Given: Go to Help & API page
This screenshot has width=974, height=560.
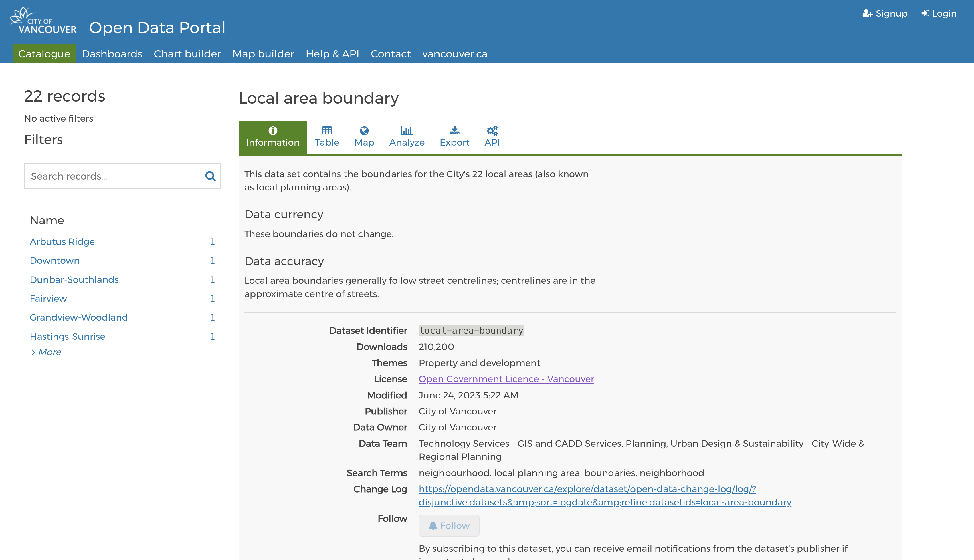Looking at the screenshot, I should (332, 54).
